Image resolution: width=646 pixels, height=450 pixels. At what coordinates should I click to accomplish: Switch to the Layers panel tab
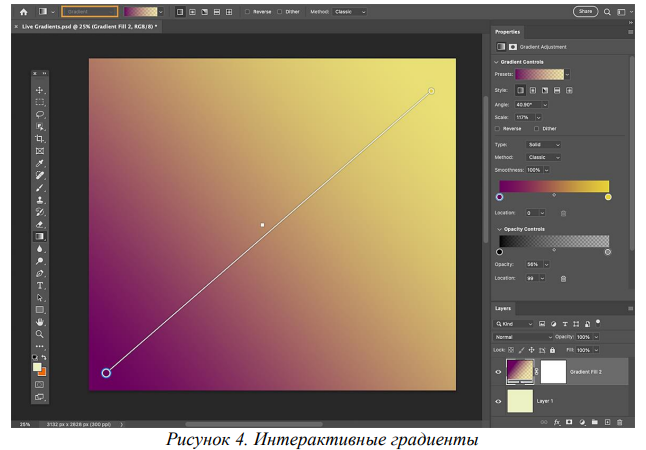pos(503,308)
